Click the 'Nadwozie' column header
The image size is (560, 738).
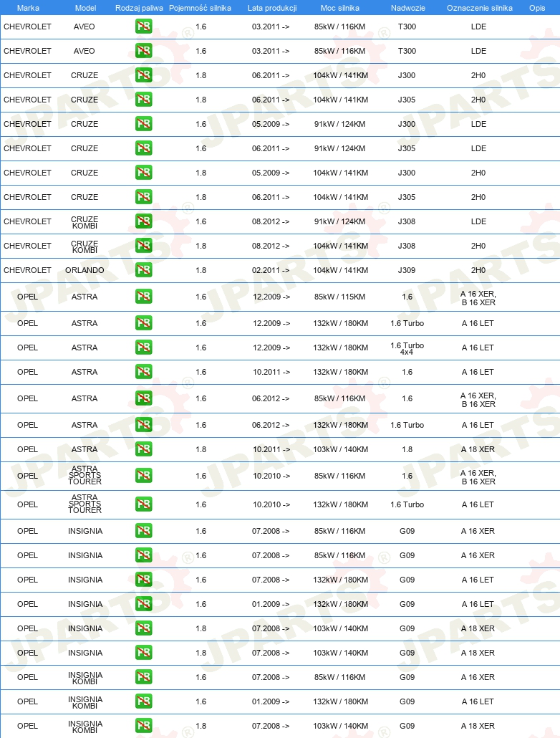(407, 8)
